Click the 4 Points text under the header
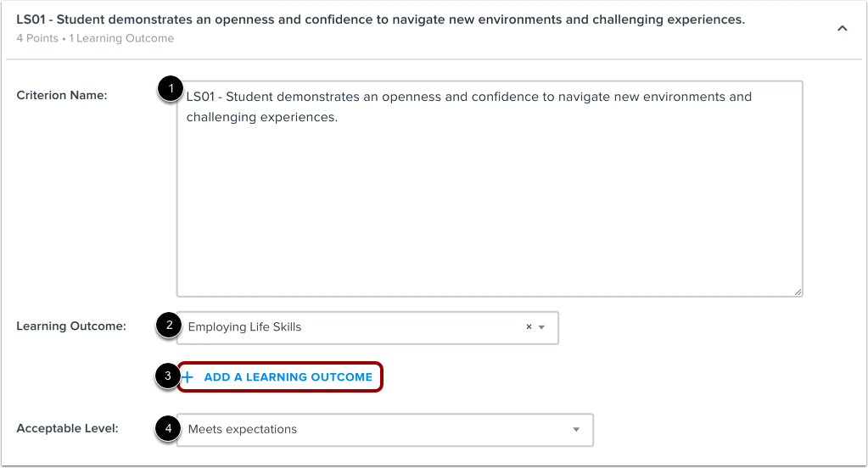Image resolution: width=868 pixels, height=468 pixels. point(38,38)
